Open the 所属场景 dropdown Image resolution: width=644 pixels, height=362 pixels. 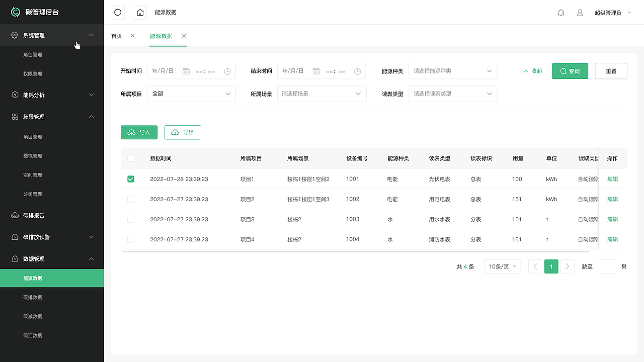pyautogui.click(x=321, y=94)
